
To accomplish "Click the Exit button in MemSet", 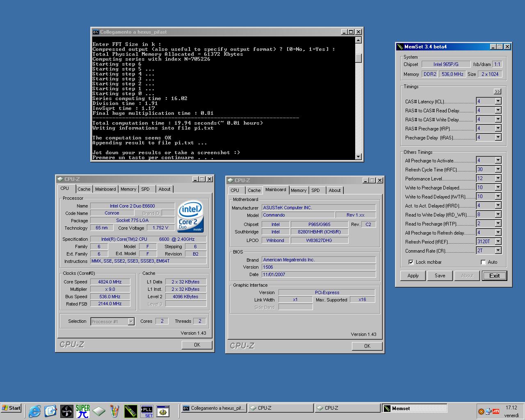I will [x=495, y=276].
